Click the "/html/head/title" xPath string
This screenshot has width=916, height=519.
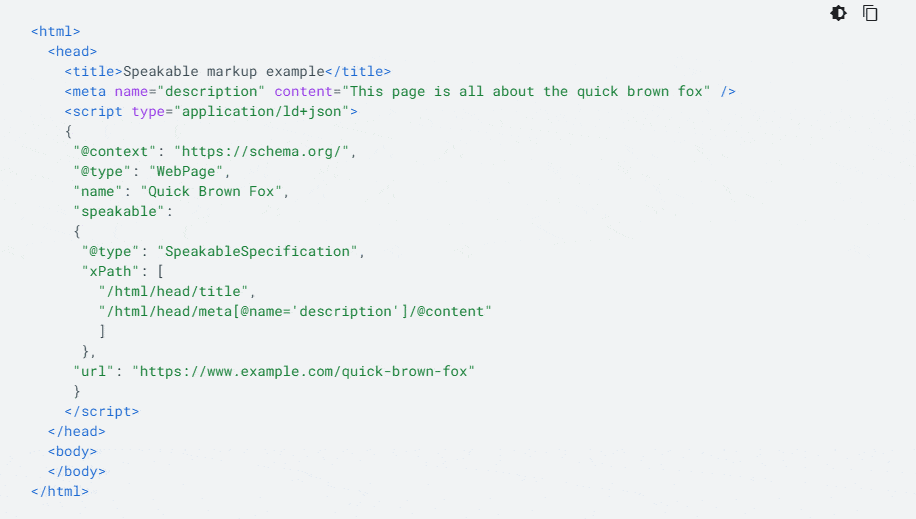(x=178, y=291)
